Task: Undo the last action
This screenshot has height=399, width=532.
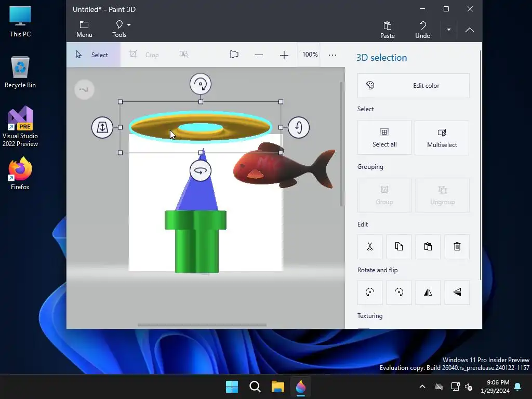Action: [x=422, y=30]
